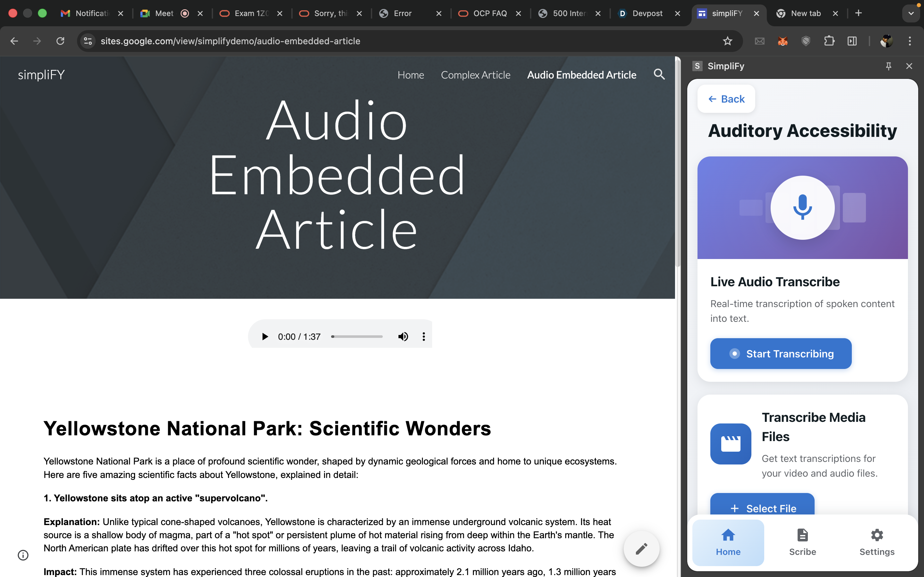Open Settings tab in SimpliFy panel
Image resolution: width=924 pixels, height=577 pixels.
tap(877, 542)
